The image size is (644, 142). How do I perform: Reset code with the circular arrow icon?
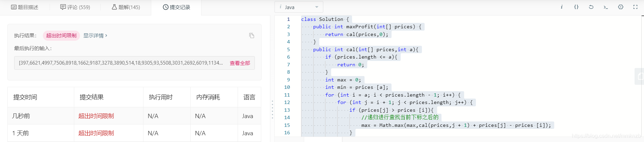pyautogui.click(x=591, y=7)
